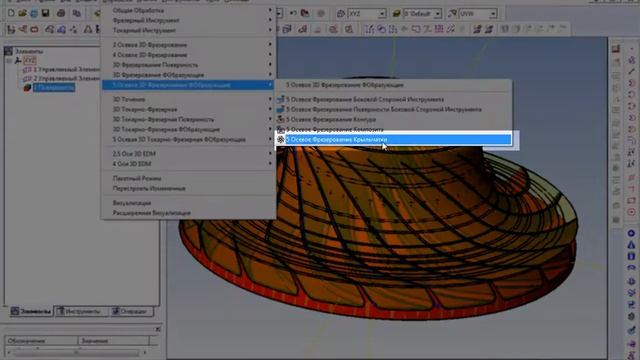Open 3D Токарно-Фрезерная Поверхность submenu
640x360 pixels.
pos(188,119)
